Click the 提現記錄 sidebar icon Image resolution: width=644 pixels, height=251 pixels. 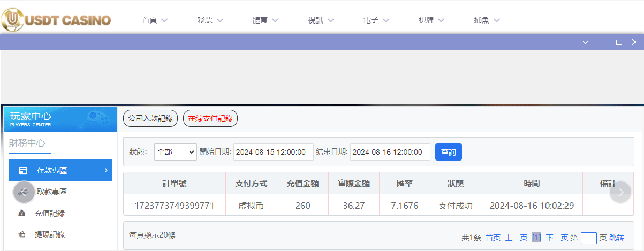(x=22, y=234)
